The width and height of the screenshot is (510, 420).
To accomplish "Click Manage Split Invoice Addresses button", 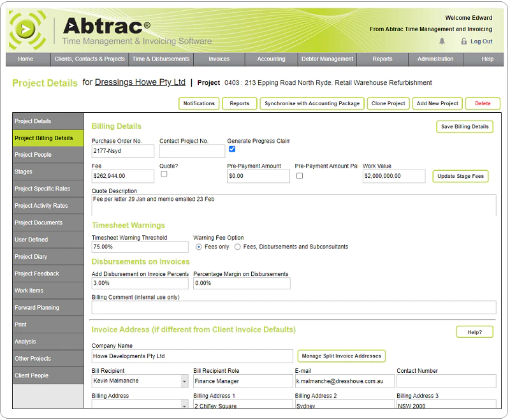I will click(341, 356).
